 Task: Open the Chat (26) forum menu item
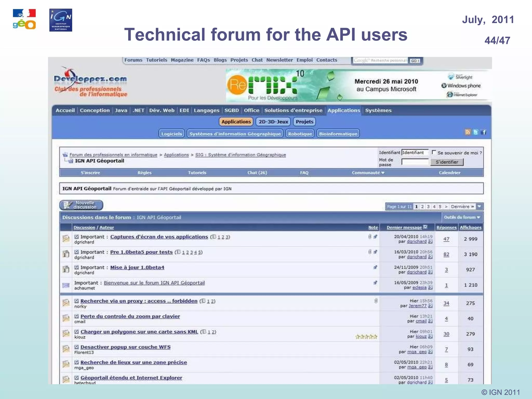point(257,172)
